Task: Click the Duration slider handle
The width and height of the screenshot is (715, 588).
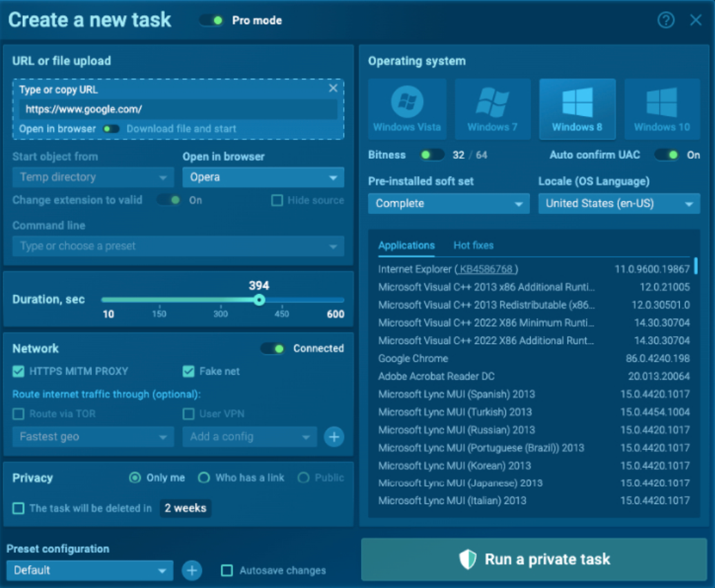Action: (259, 300)
